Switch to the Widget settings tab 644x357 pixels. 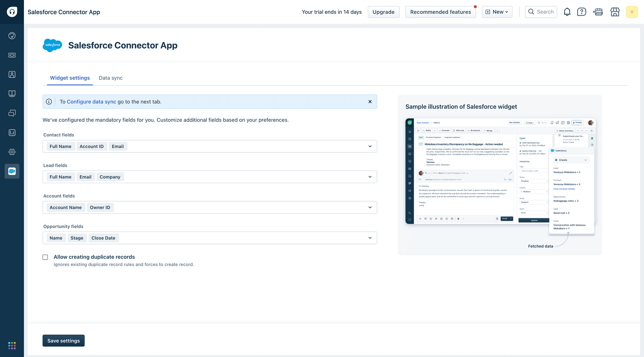pyautogui.click(x=70, y=78)
